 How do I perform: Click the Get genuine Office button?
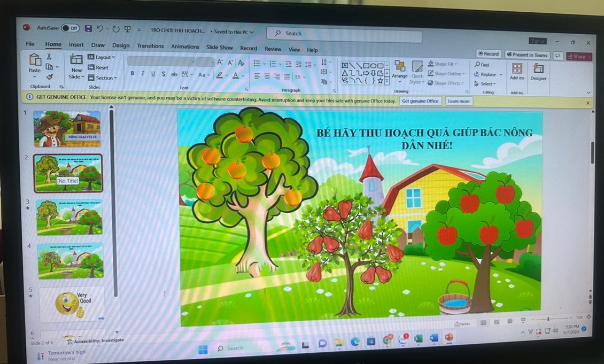(x=420, y=101)
